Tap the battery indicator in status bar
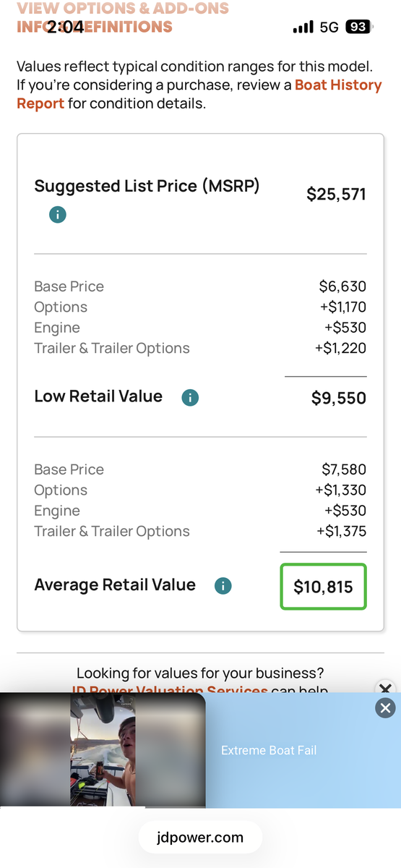Image resolution: width=401 pixels, height=868 pixels. click(x=358, y=27)
